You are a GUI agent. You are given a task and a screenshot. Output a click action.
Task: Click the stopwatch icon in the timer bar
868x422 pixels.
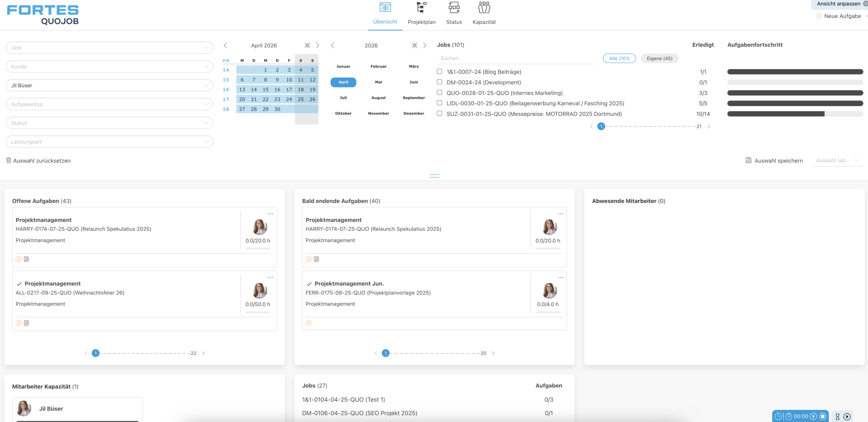point(789,417)
